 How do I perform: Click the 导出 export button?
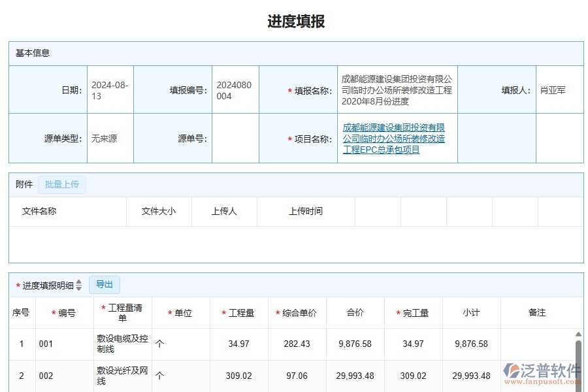(104, 284)
